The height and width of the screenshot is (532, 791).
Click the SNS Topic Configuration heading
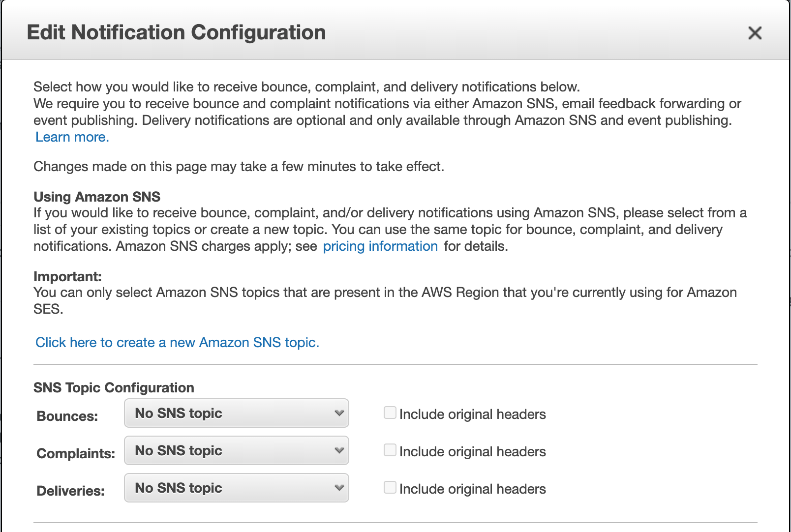[x=114, y=388]
